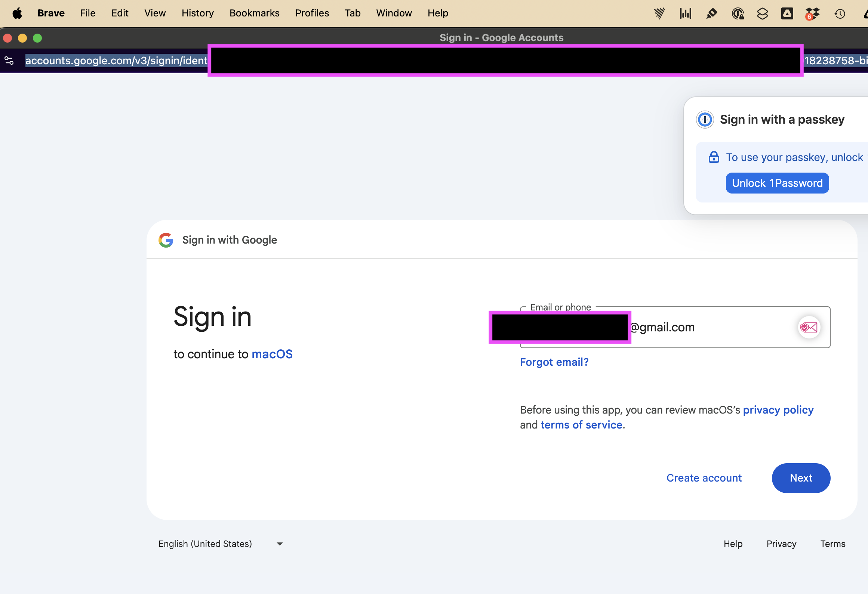Open the Dropbox menu bar icon
This screenshot has width=868, height=594.
click(x=812, y=14)
